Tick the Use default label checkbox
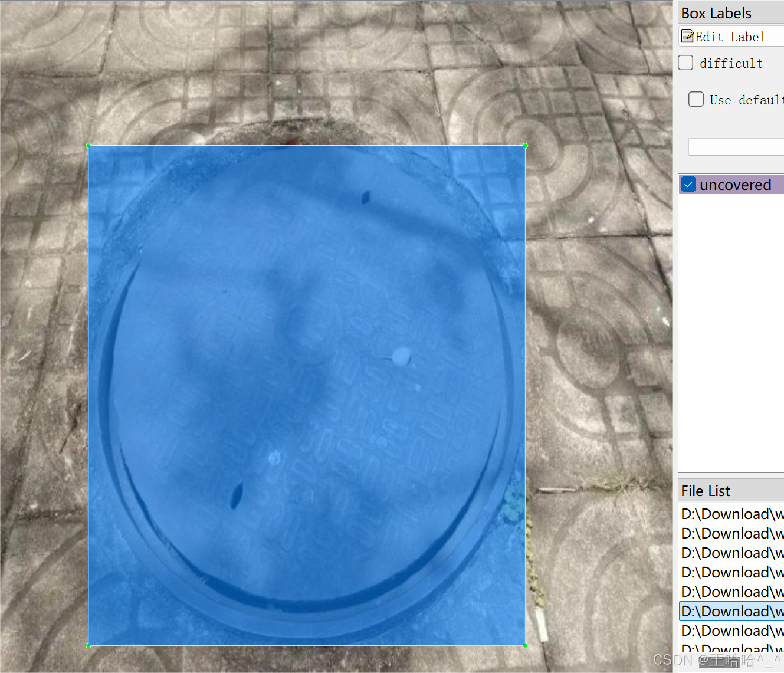The image size is (784, 673). click(x=696, y=99)
